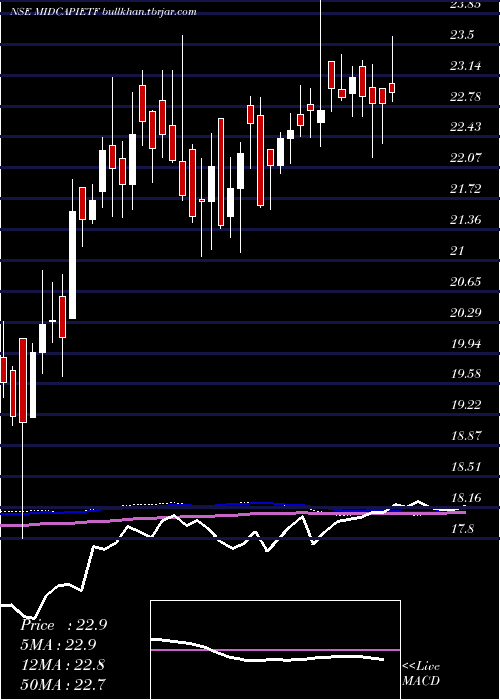Click the NSE MIDCAPIETF chart title
Image resolution: width=500 pixels, height=700 pixels.
(x=103, y=12)
